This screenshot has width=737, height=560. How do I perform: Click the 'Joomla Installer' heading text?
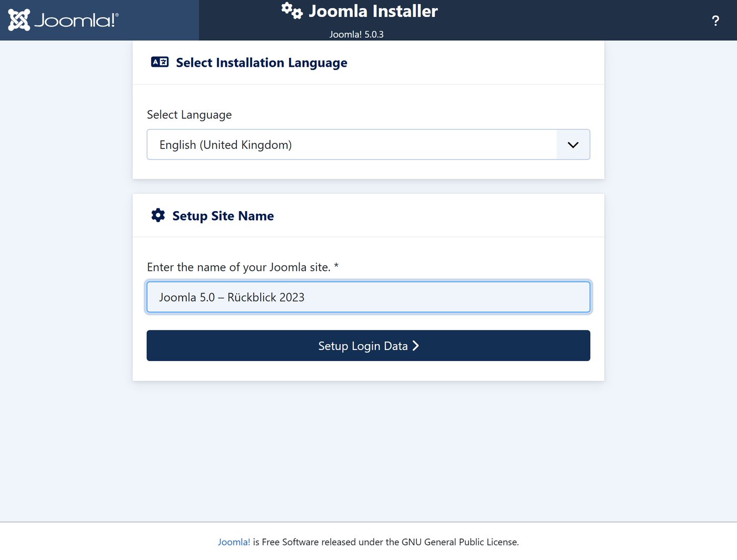click(x=373, y=11)
